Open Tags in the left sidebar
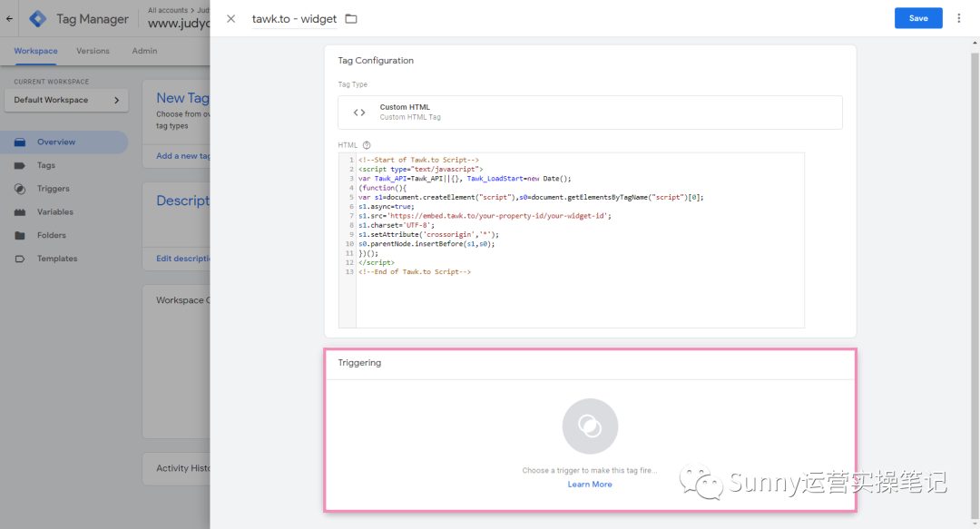980x529 pixels. coord(46,165)
